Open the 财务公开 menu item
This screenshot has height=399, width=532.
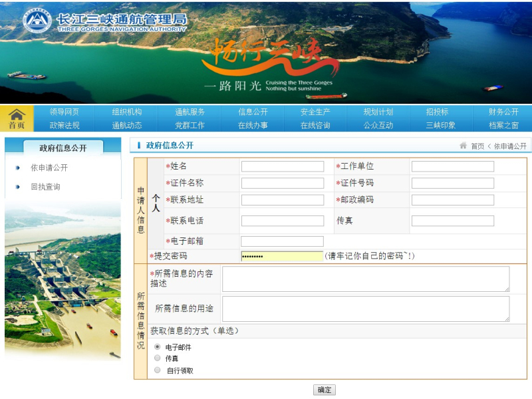[x=503, y=112]
